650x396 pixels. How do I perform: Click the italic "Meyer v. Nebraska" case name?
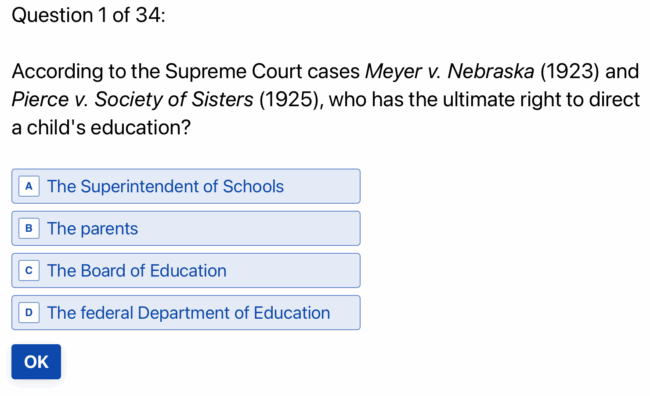tap(449, 71)
